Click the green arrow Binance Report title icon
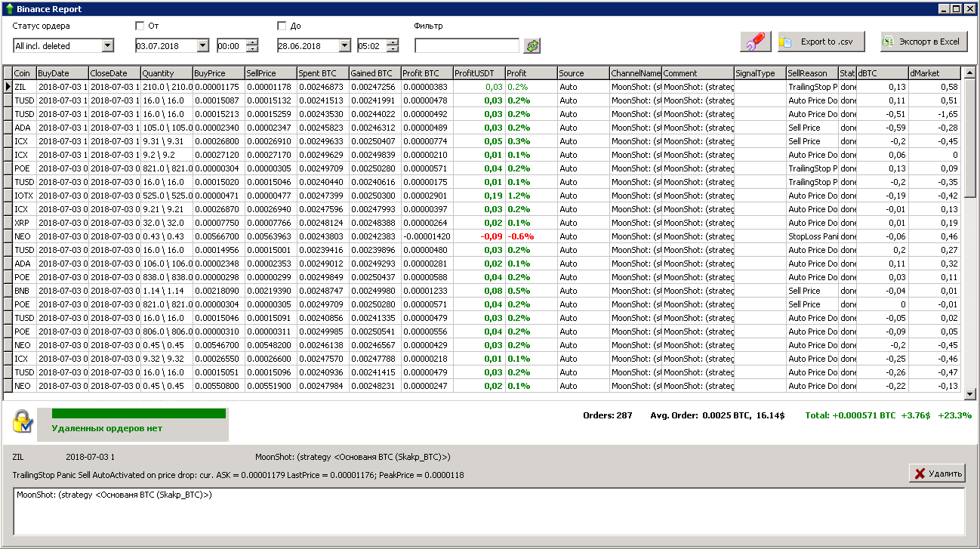 8,9
